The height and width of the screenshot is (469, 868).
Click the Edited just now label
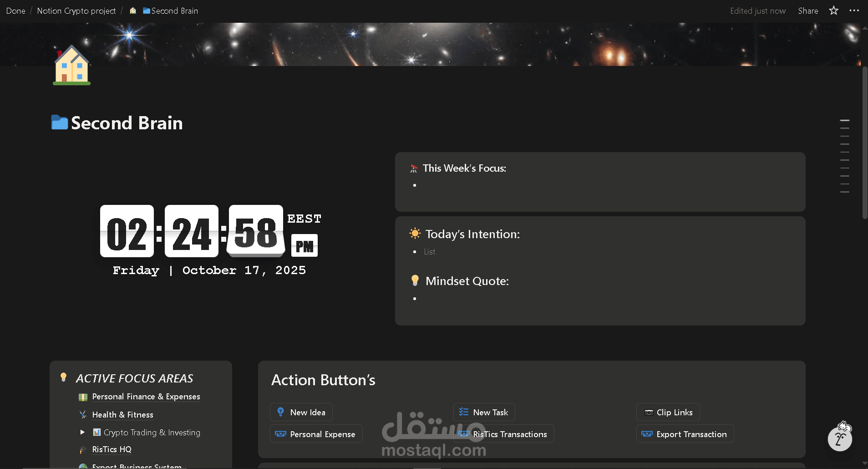[758, 11]
